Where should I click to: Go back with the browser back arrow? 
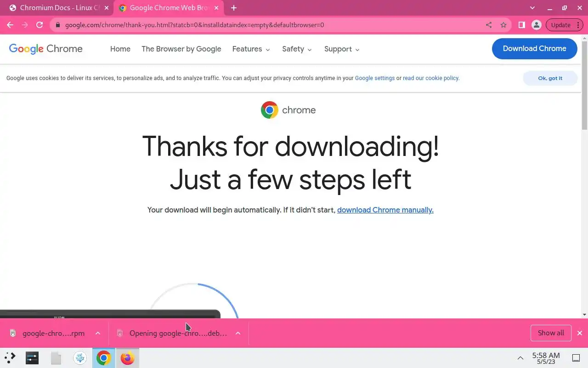[x=10, y=25]
